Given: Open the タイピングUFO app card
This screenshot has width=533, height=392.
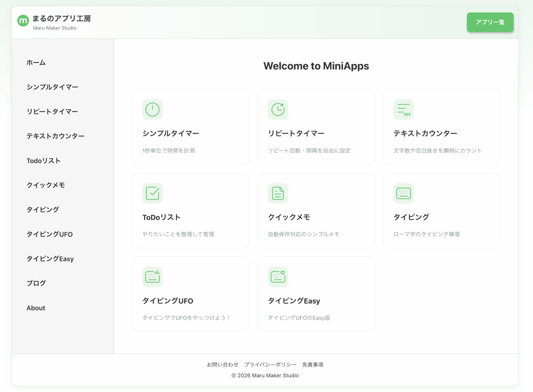Looking at the screenshot, I should 191,294.
